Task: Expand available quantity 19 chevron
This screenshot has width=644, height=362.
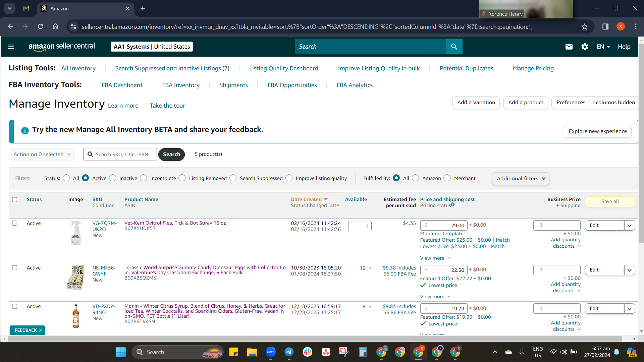Action: (370, 268)
